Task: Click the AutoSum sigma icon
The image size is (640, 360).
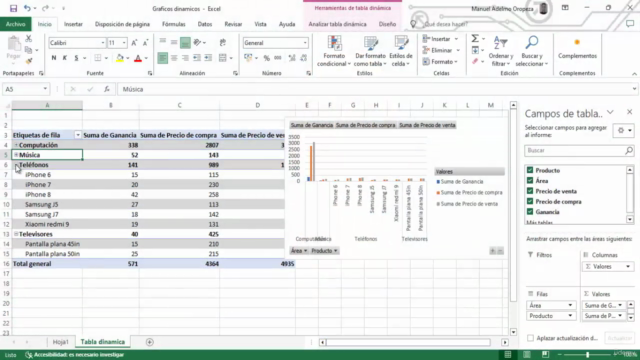Action: (475, 39)
